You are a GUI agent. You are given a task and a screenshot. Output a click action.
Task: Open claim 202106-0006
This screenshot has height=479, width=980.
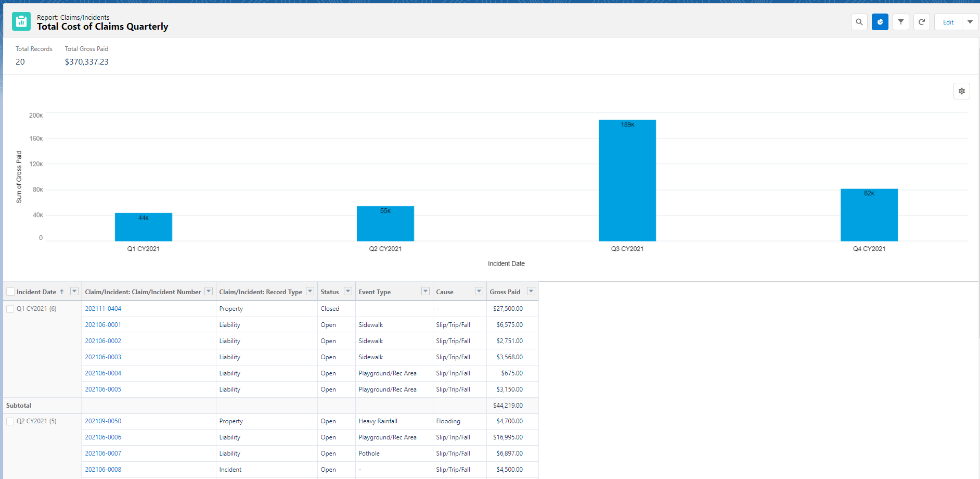point(103,437)
